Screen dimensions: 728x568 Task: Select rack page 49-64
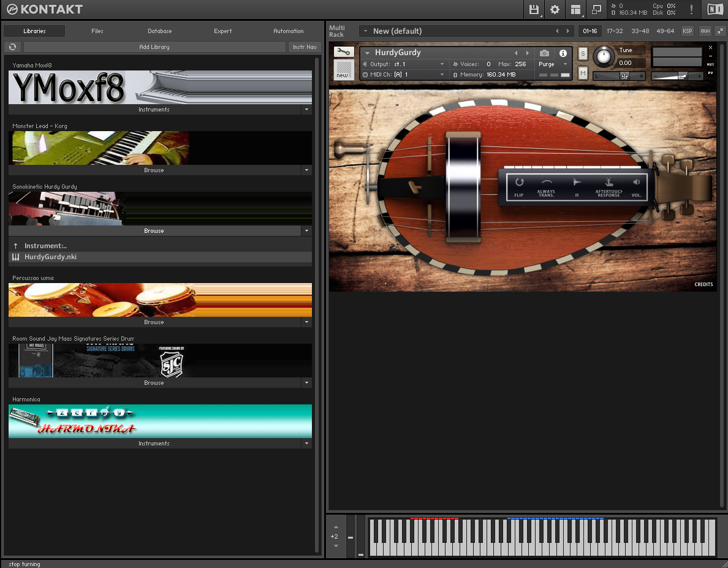665,31
